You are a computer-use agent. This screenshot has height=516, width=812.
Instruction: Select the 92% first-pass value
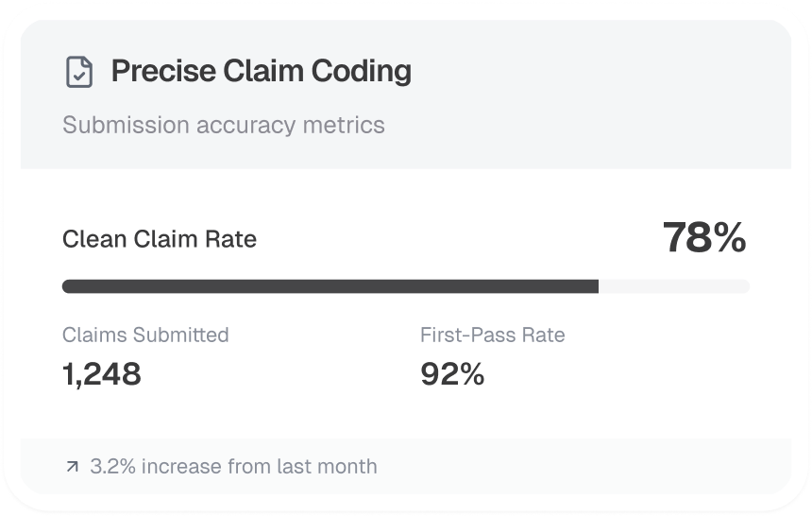click(452, 374)
